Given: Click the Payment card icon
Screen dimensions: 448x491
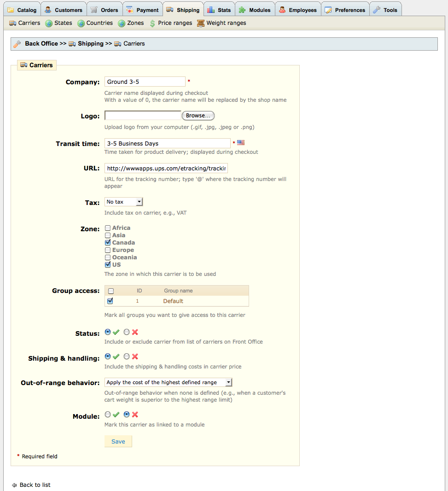Looking at the screenshot, I should click(x=129, y=10).
